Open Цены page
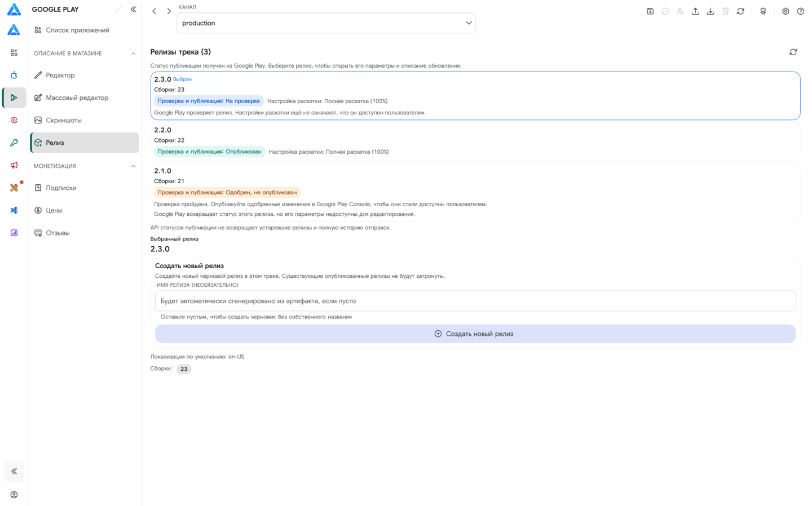Screen dimensions: 812x506 point(85,210)
